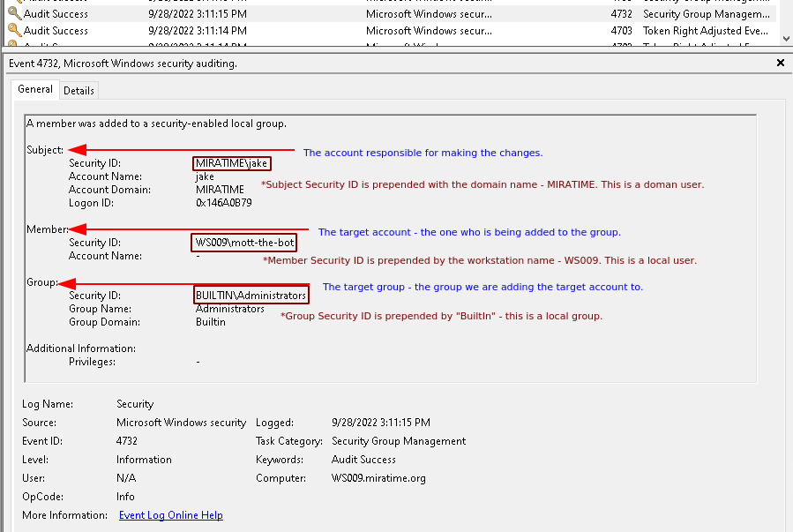Click member Security ID WS009\mott-the-bot

tap(243, 243)
